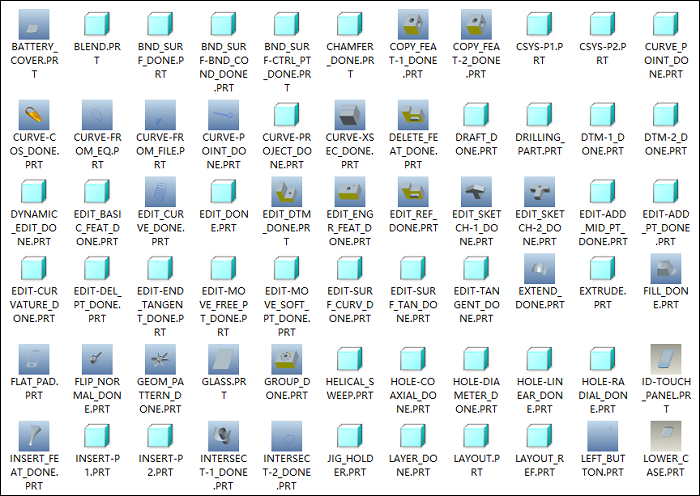Click the EDIT-MOVE_SOFT_PT_DONE.PRT name
The height and width of the screenshot is (496, 700).
[x=287, y=312]
